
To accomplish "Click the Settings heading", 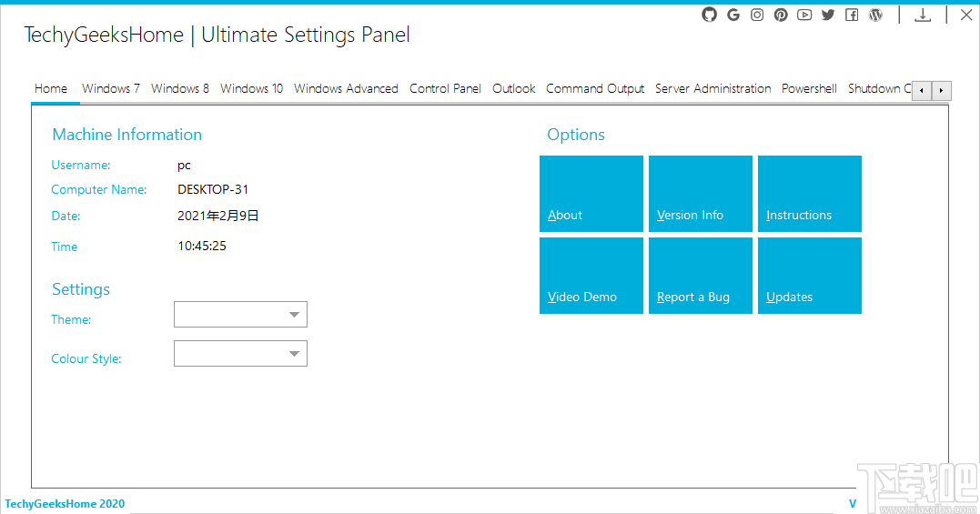I will point(81,289).
